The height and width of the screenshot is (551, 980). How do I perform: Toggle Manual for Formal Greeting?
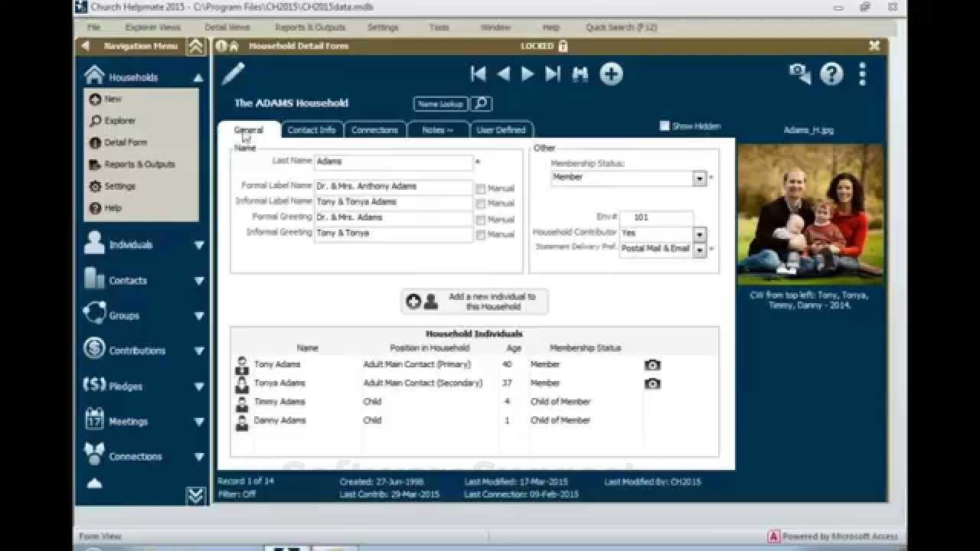point(481,219)
